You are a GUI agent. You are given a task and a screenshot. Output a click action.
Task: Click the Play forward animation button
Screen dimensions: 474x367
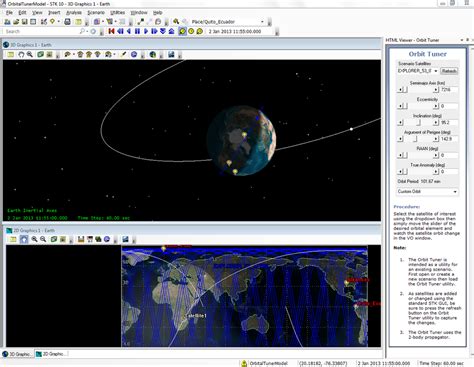(146, 31)
